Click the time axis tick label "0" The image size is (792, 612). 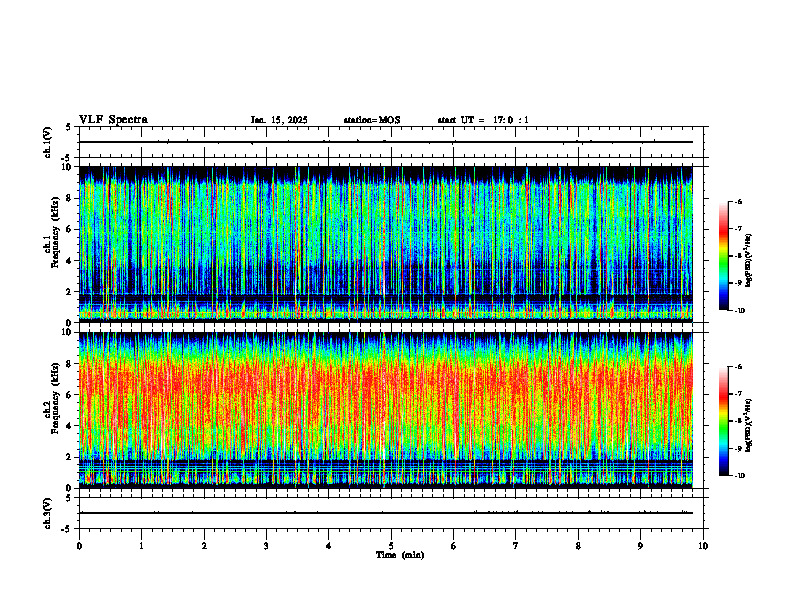coord(79,546)
